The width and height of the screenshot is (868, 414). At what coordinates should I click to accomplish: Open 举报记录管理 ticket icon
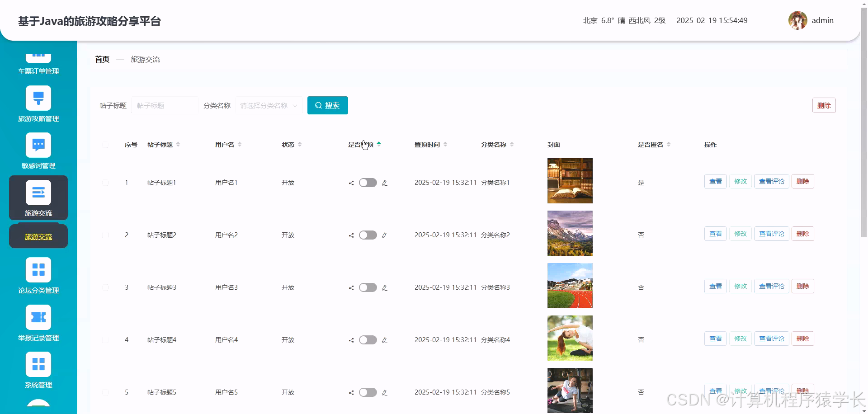pos(38,317)
